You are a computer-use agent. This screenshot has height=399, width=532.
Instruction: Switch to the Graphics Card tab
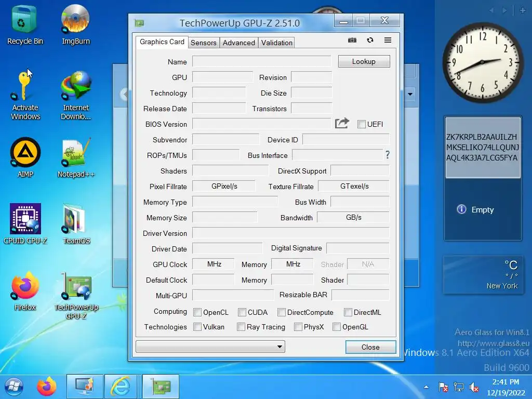point(162,42)
